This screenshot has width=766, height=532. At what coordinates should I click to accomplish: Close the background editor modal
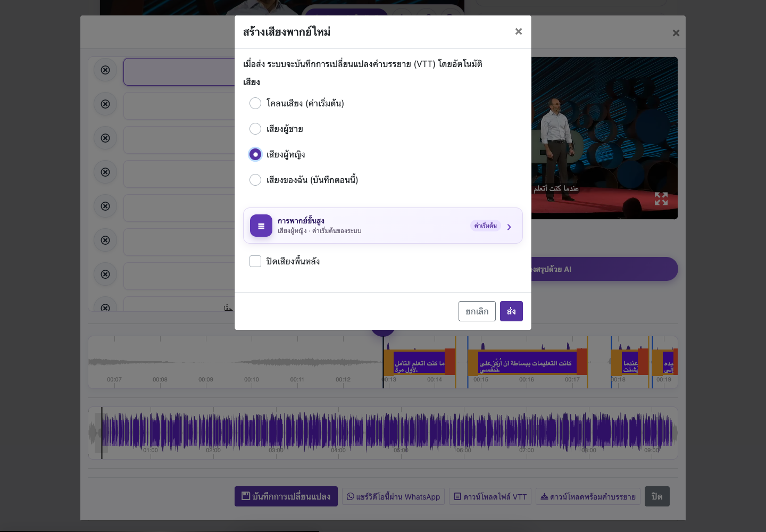point(676,33)
